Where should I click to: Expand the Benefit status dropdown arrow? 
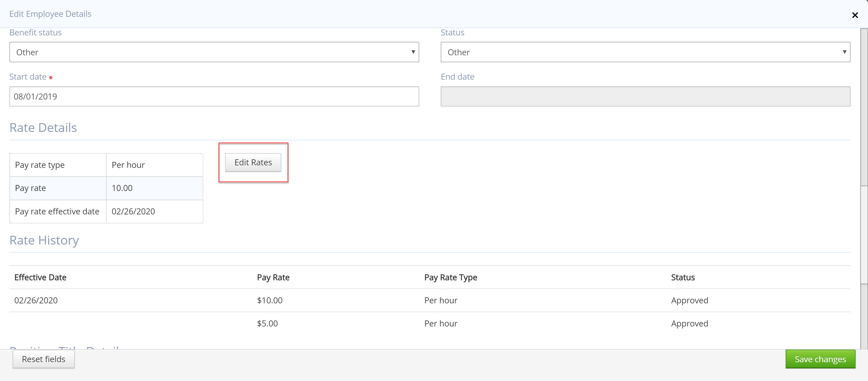414,52
